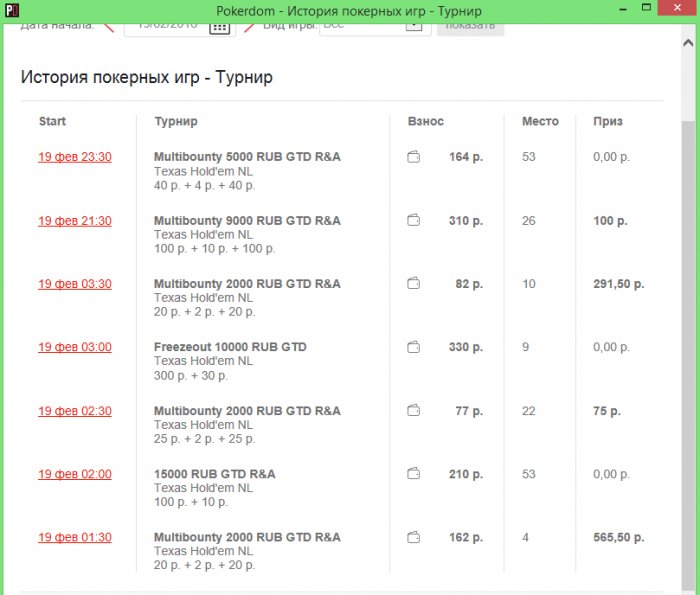The width and height of the screenshot is (700, 595).
Task: Minimize the Pokerdom window
Action: 623,9
